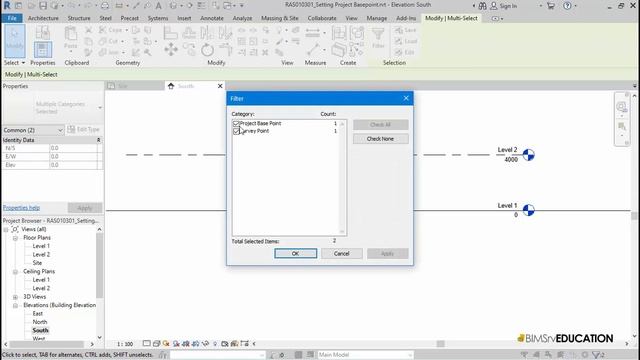Open the Customize Quick Access Toolbar dropdown
This screenshot has height=360, width=640.
pyautogui.click(x=242, y=6)
